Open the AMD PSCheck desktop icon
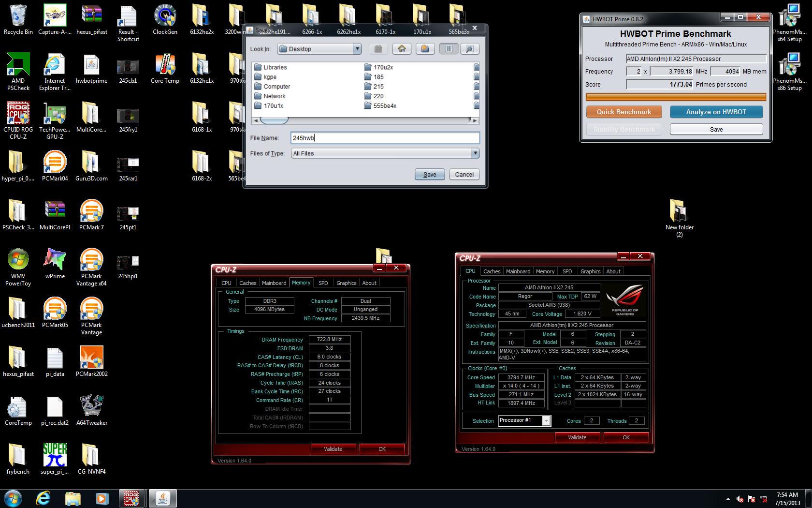Viewport: 812px width, 508px height. coord(18,72)
